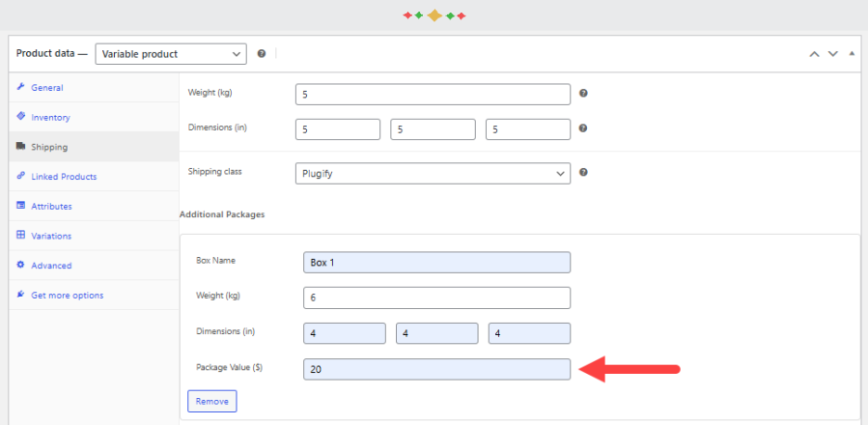The image size is (868, 425).
Task: Click the middle package Dimensions field
Action: click(436, 333)
